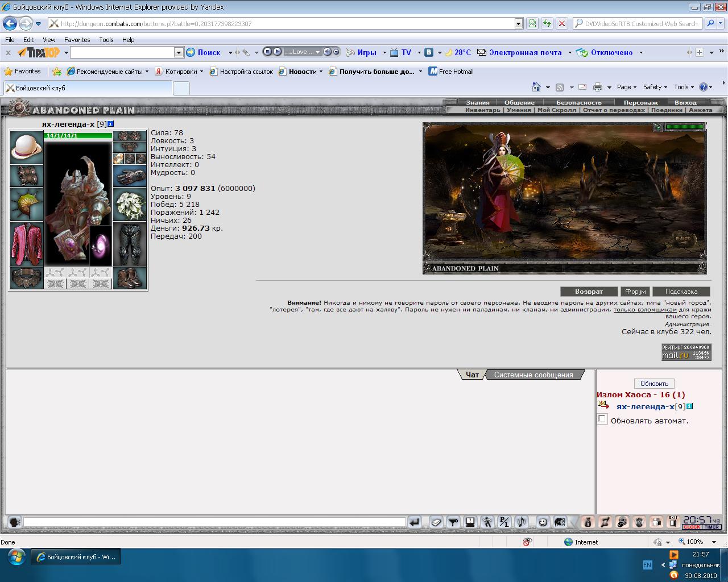Click the mail.ru rating counter banner
The height and width of the screenshot is (582, 728).
pos(686,352)
